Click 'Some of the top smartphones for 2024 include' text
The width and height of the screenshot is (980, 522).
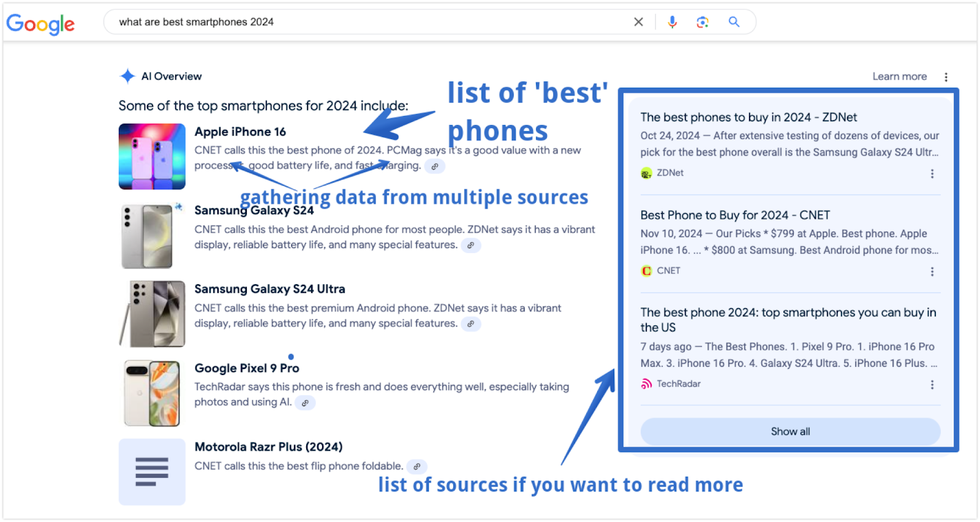[263, 106]
